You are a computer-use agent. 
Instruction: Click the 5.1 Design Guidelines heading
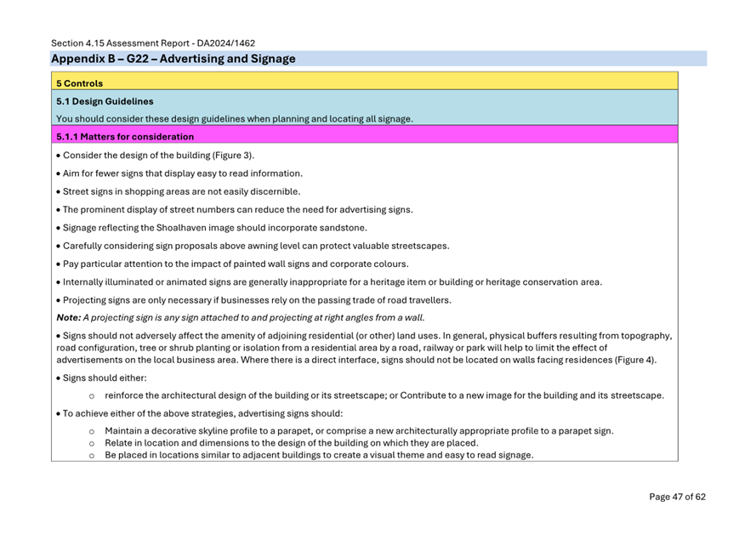point(105,101)
